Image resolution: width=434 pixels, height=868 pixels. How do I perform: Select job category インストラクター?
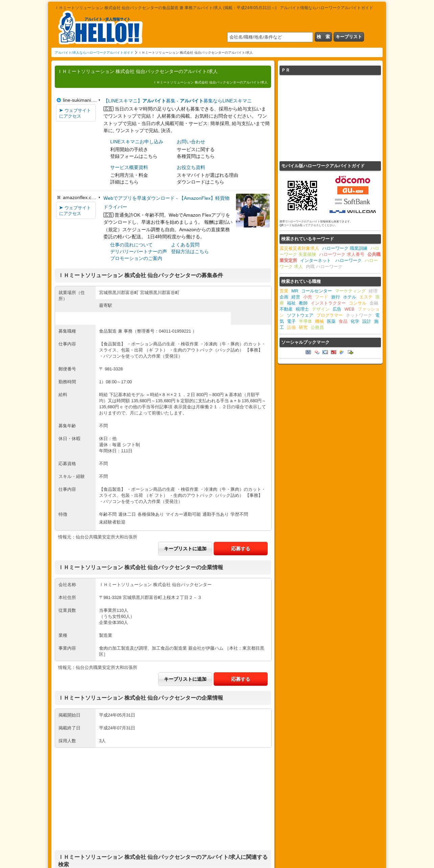coord(328,303)
